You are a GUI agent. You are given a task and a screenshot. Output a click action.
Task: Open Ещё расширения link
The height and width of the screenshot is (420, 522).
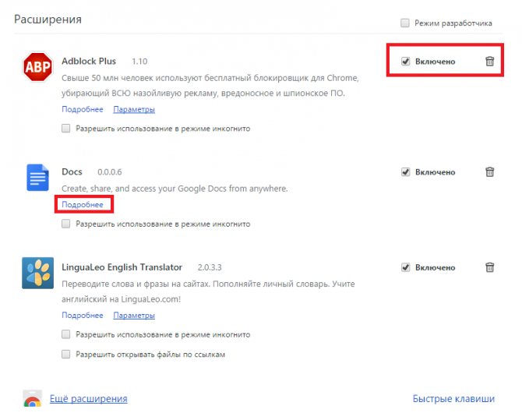pyautogui.click(x=89, y=399)
